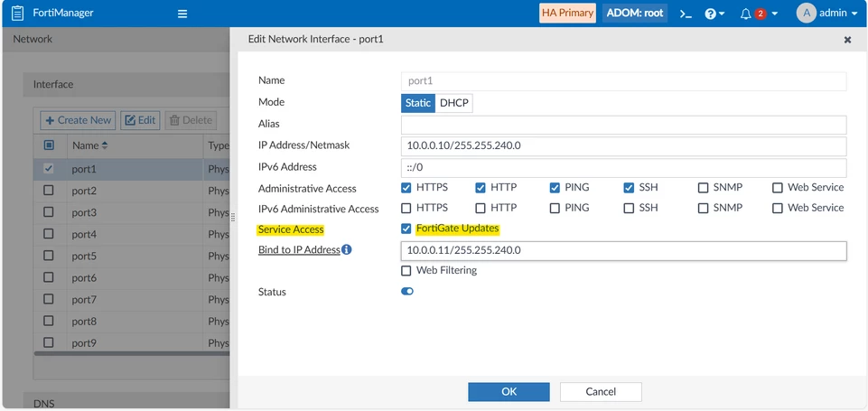Open the notifications bell with 2 alerts
Screen dimensions: 868x411
pos(759,14)
